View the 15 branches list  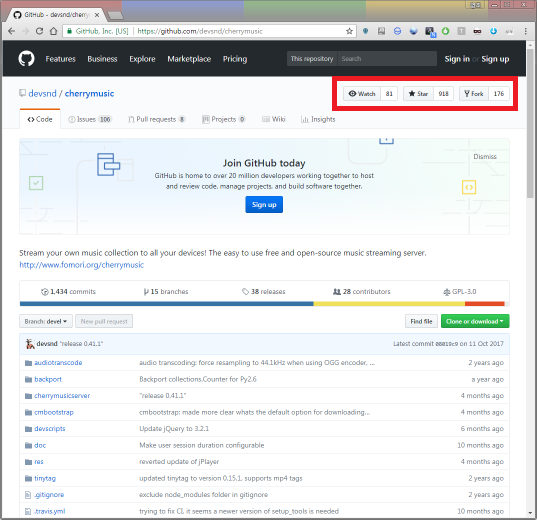166,292
